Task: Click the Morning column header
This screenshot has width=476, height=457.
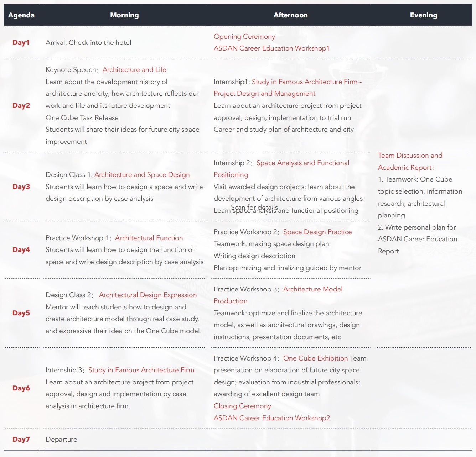Action: 124,15
